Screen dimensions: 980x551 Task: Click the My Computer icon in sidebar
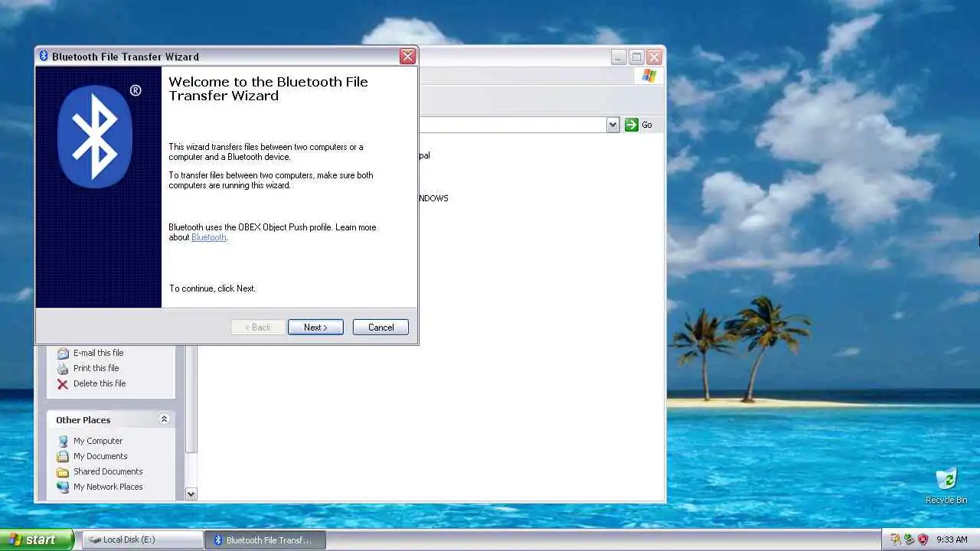pos(63,442)
